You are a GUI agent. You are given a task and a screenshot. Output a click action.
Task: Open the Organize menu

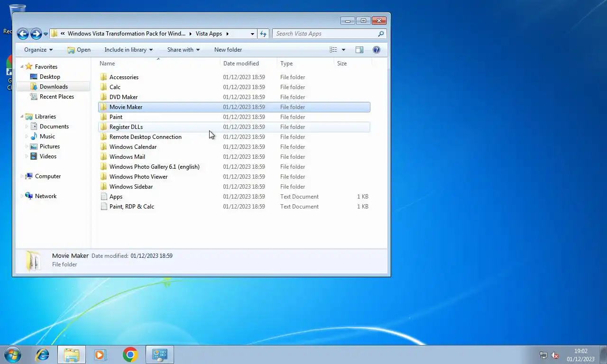38,50
